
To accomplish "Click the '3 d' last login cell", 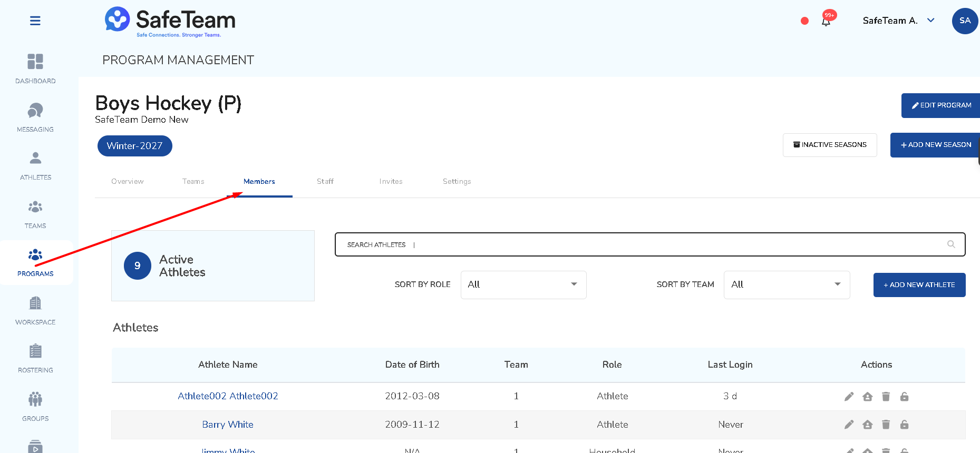I will click(730, 396).
